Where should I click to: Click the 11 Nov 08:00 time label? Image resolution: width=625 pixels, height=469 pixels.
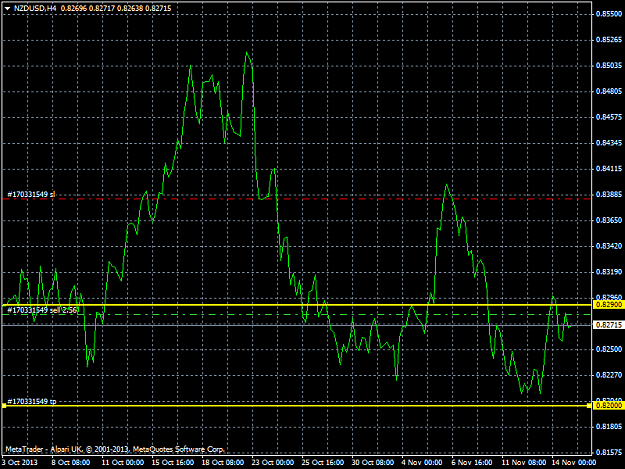point(524,462)
